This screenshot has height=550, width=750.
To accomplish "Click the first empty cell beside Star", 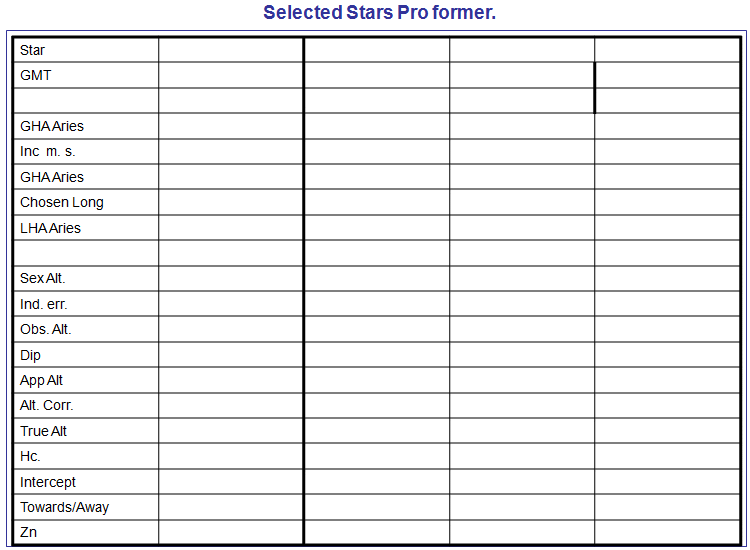I will click(230, 50).
